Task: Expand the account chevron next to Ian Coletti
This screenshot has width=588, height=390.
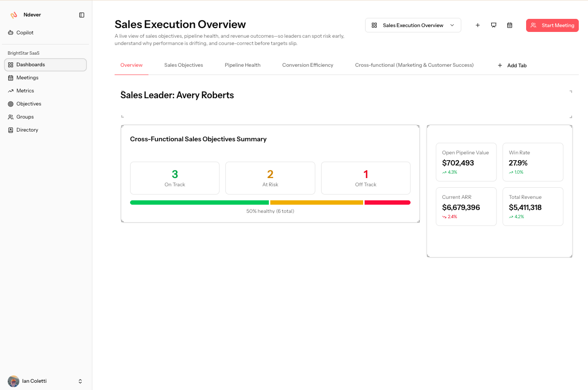Action: point(80,381)
